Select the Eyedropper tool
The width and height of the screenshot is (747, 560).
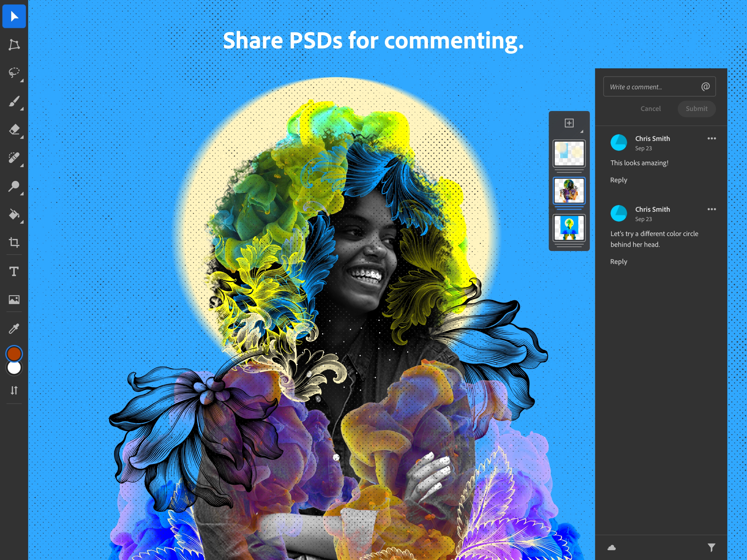(x=14, y=328)
